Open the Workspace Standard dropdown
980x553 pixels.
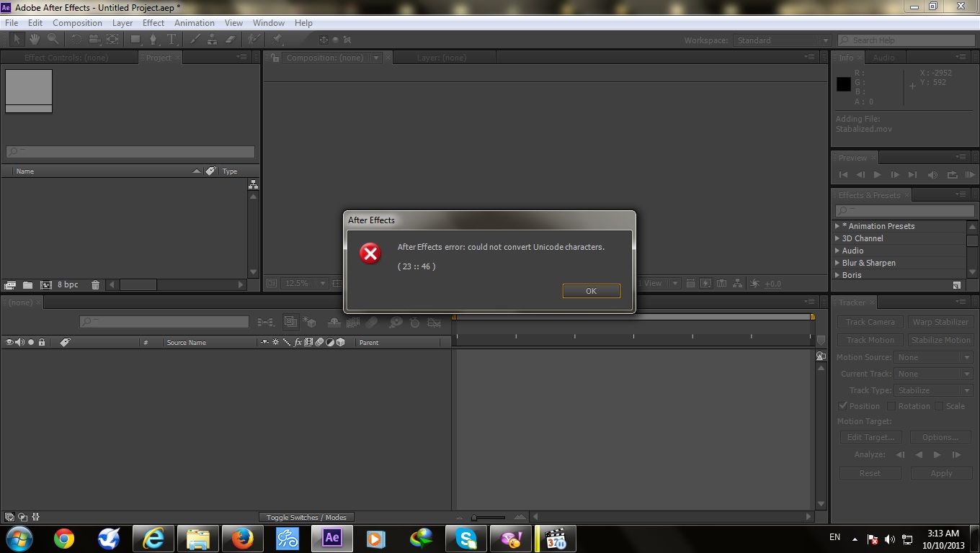pyautogui.click(x=783, y=40)
